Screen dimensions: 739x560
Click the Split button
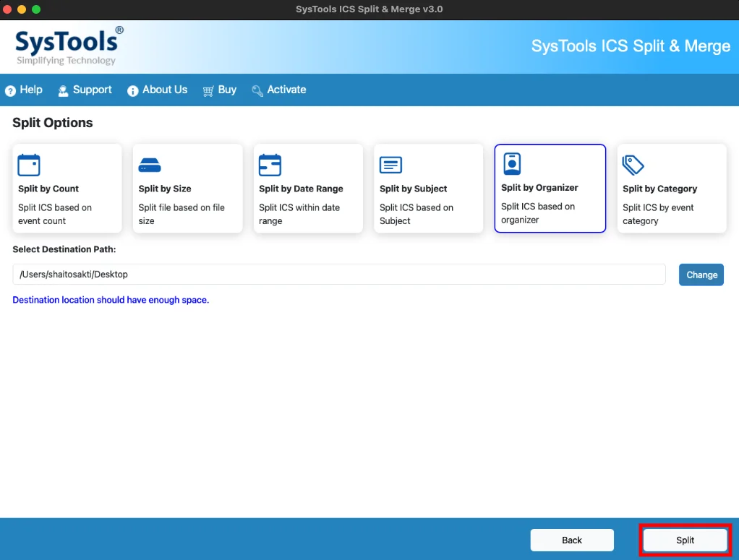[x=685, y=540]
